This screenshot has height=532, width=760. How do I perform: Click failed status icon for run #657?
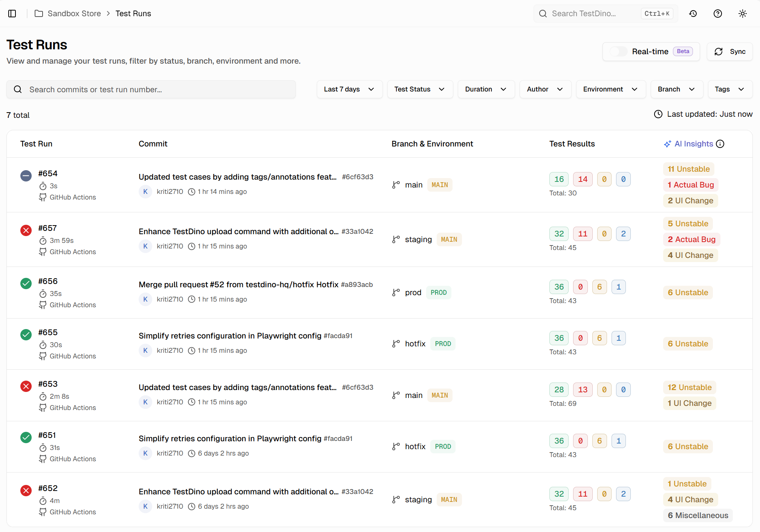(x=26, y=230)
